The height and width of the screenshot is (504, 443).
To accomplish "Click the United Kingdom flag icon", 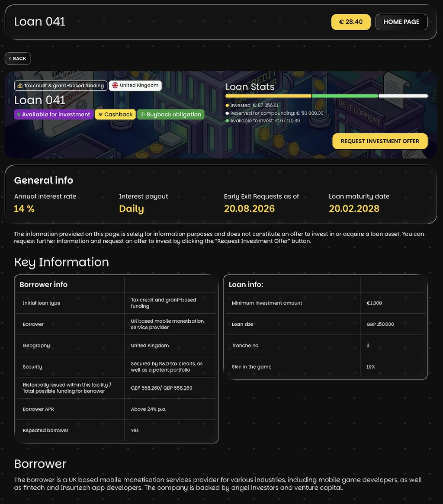I will pyautogui.click(x=115, y=86).
